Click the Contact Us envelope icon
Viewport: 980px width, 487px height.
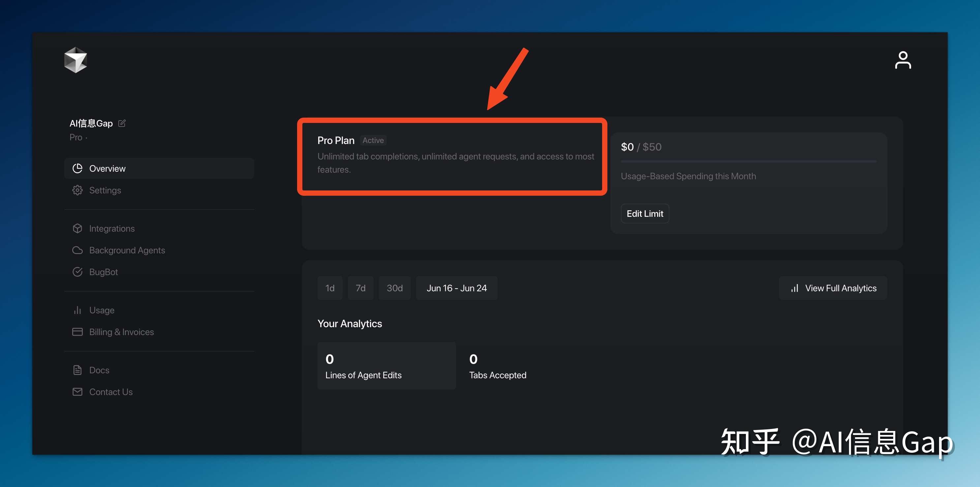pos(77,391)
